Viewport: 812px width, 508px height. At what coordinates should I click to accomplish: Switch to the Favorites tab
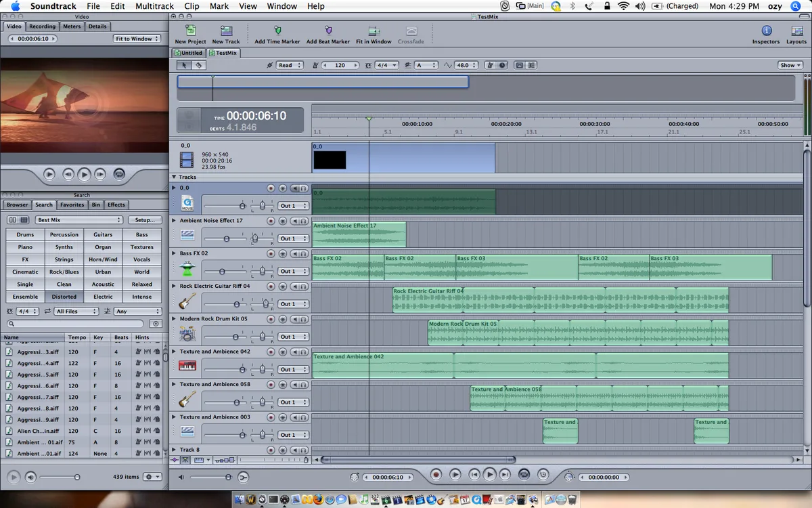72,205
